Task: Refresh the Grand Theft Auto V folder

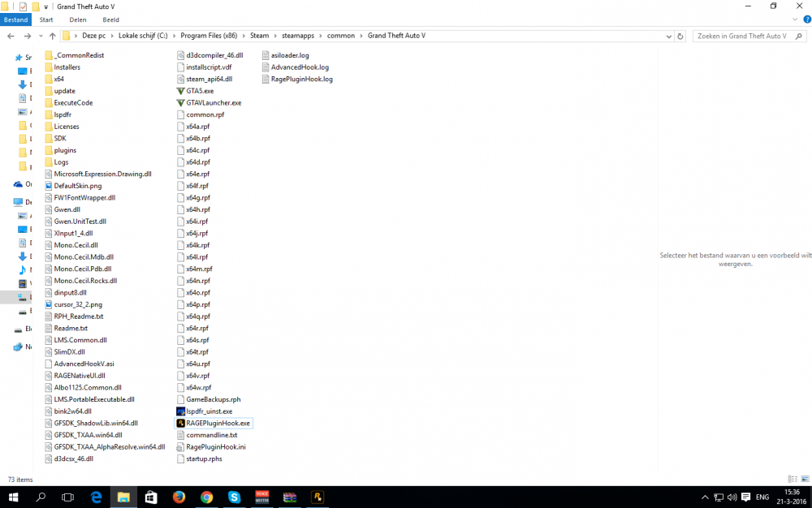Action: pos(680,37)
